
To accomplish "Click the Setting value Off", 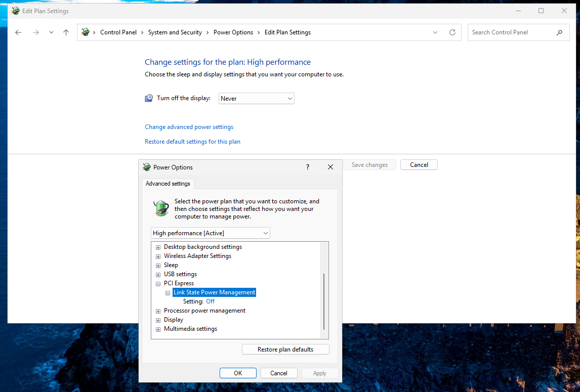I will point(210,301).
